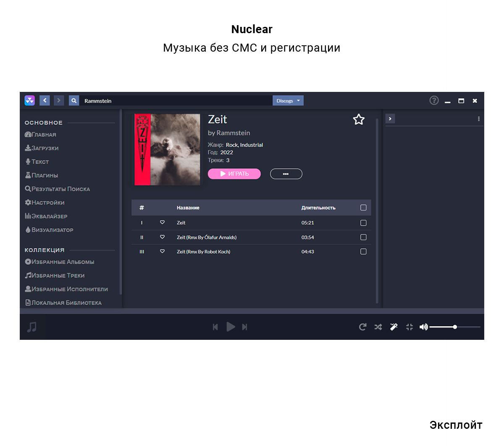
Task: Click track title Zeit (Rmx By Robot Koch)
Action: [203, 252]
